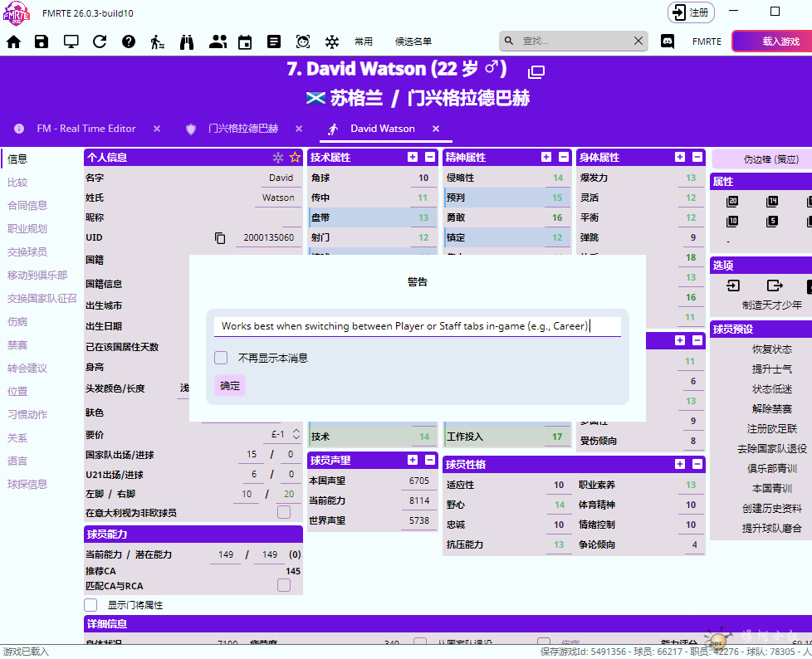Mark player favorite with star icon
The height and width of the screenshot is (659, 812).
coord(294,158)
